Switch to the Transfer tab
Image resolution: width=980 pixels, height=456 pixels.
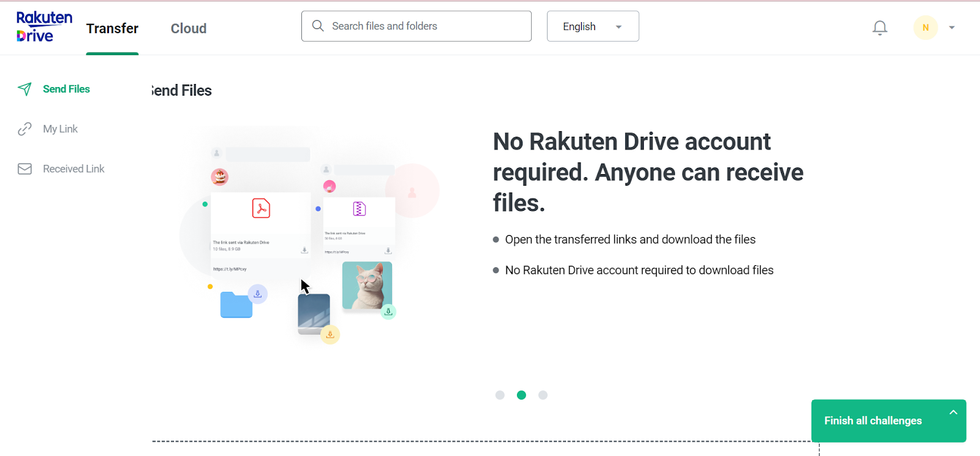[x=112, y=28]
